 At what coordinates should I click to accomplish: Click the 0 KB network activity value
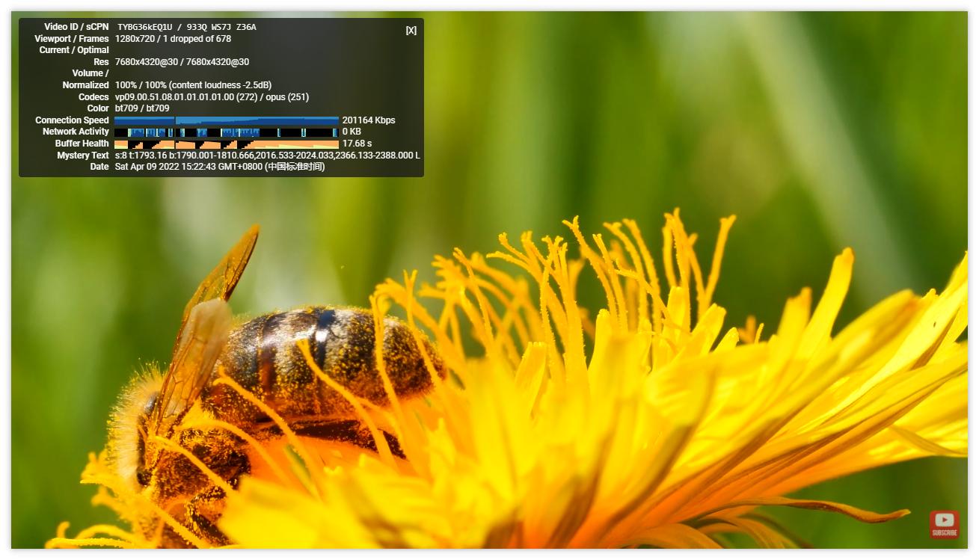coord(352,132)
